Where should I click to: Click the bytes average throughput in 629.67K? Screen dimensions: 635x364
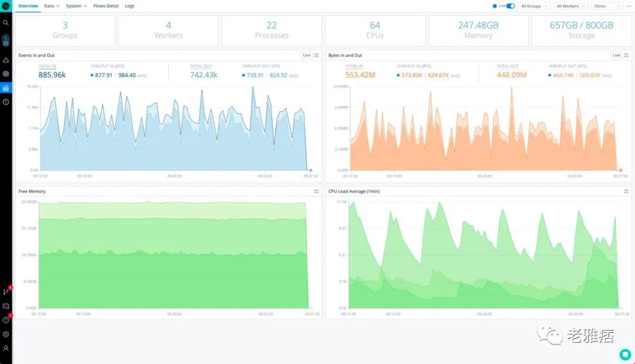click(438, 75)
